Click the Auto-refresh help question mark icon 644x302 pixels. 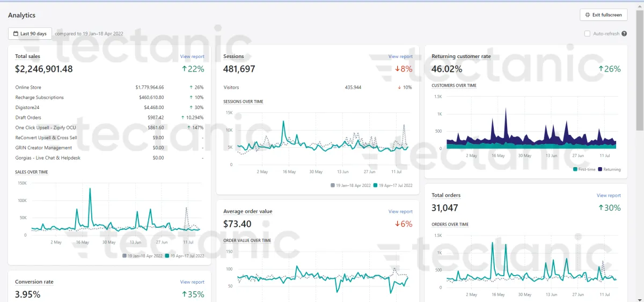(624, 34)
